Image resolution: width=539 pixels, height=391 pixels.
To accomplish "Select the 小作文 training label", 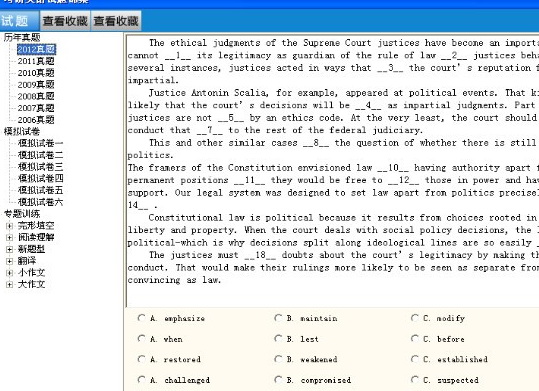I will pos(31,272).
